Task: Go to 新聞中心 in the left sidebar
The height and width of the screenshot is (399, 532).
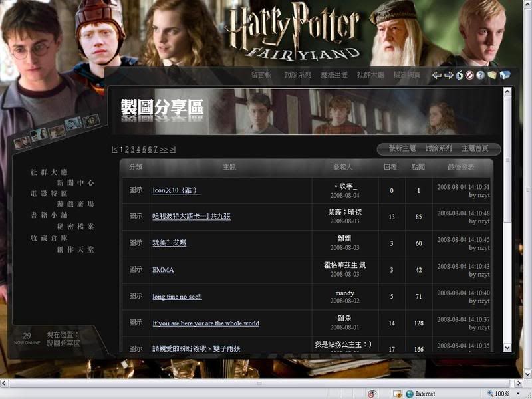Action: point(75,182)
